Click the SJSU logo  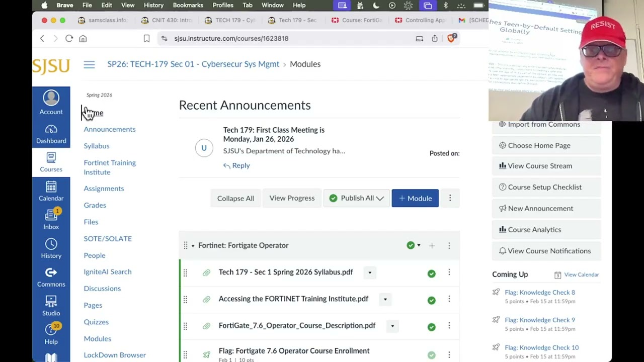pyautogui.click(x=51, y=66)
